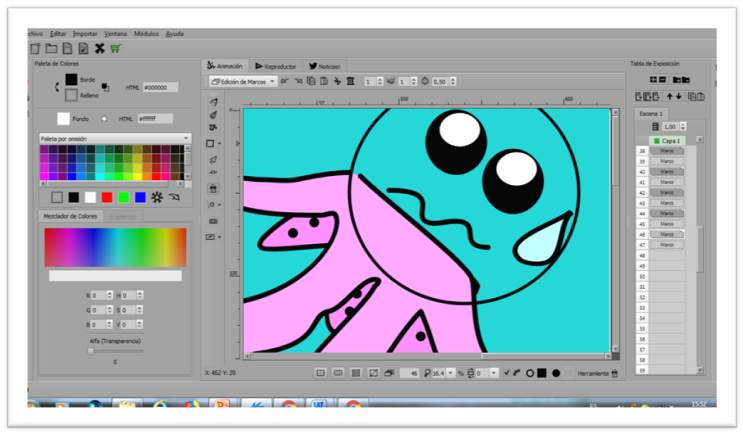The height and width of the screenshot is (434, 743).
Task: Select the Marco frame in row 46
Action: pyautogui.click(x=666, y=234)
